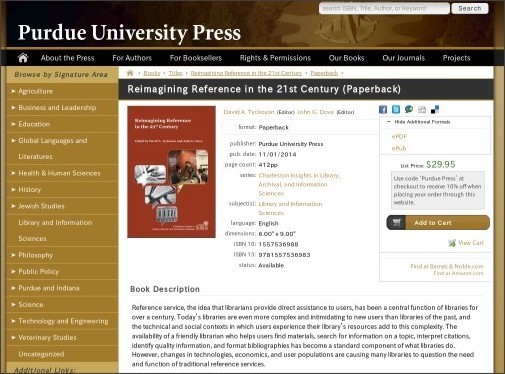The width and height of the screenshot is (505, 374).
Task: Open Library and Information Sciences sidebar category
Action: [x=55, y=230]
